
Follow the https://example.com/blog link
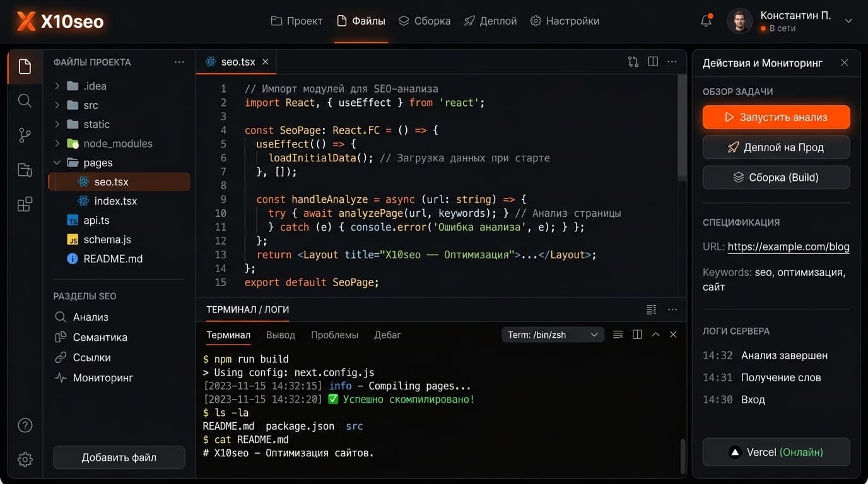(x=788, y=247)
